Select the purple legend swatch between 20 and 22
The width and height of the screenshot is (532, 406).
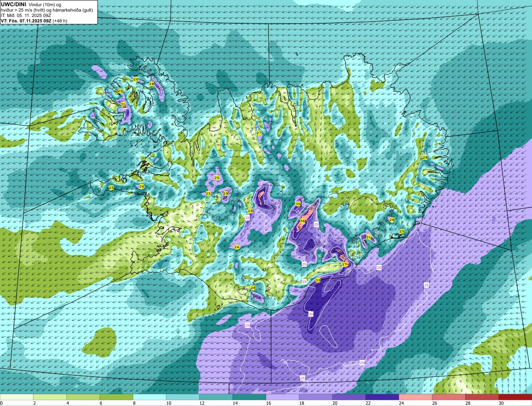tap(349, 397)
